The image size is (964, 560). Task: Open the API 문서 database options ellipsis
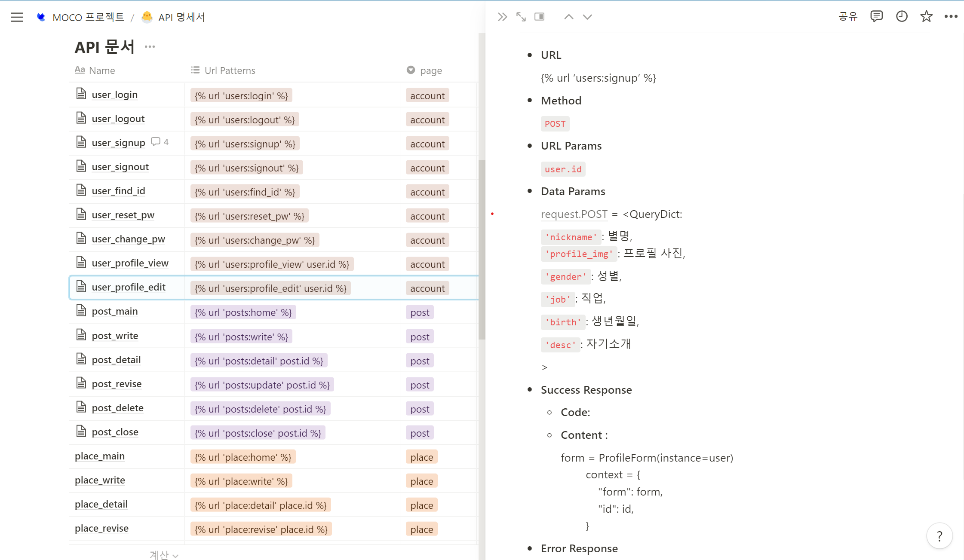click(x=150, y=47)
